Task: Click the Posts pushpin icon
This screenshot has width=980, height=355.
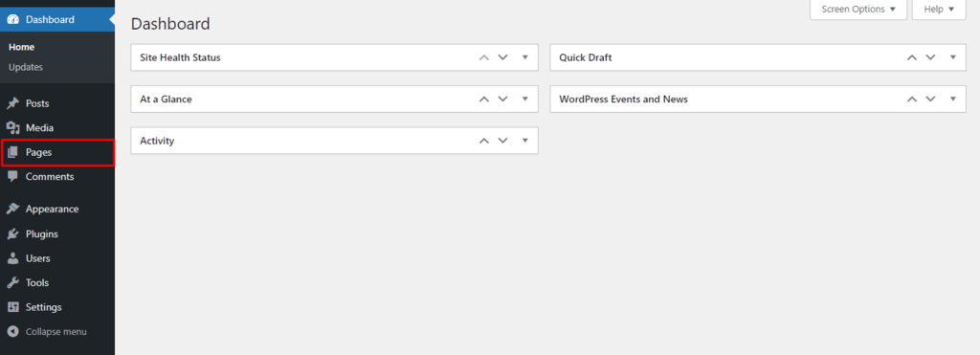Action: coord(13,103)
